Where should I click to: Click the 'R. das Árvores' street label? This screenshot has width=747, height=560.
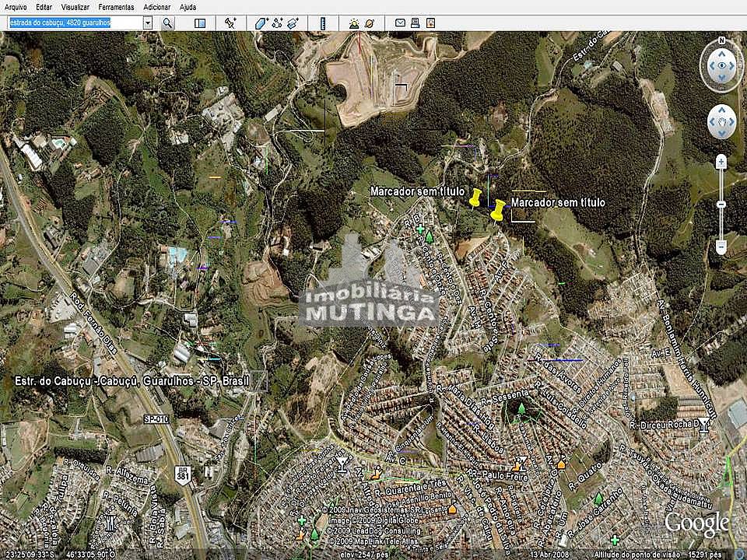coord(557,373)
